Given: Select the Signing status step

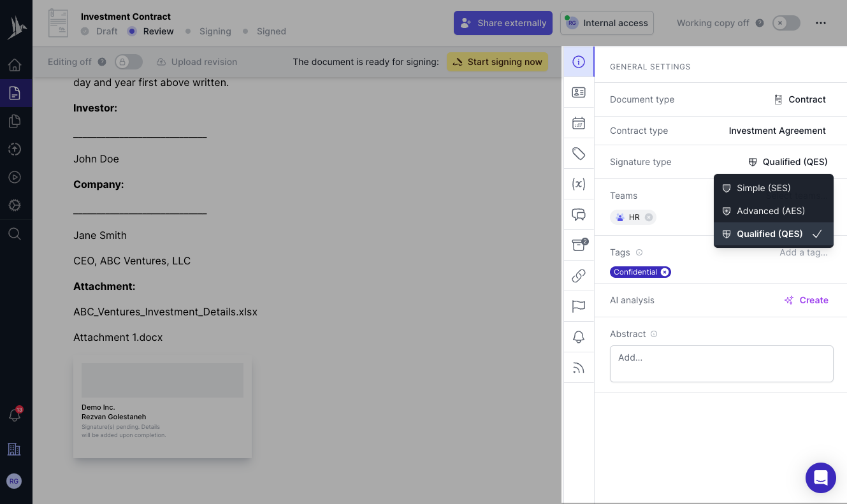Looking at the screenshot, I should [208, 31].
